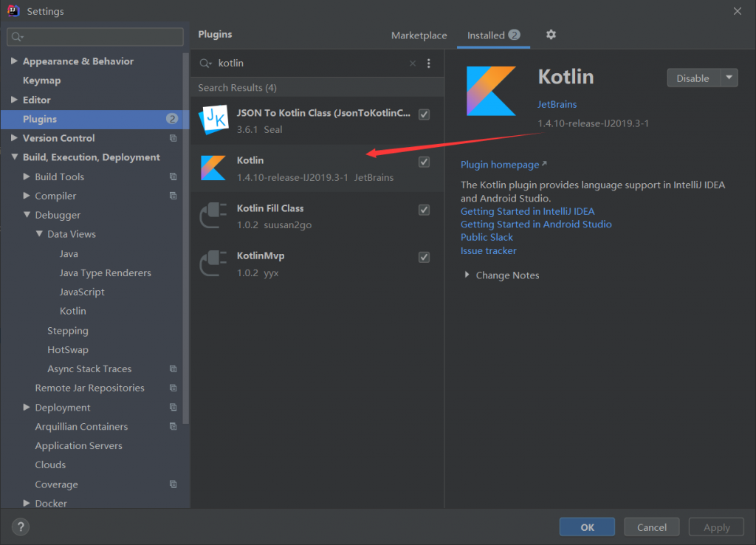756x545 pixels.
Task: Toggle the JSON To Kotlin Class checkbox
Action: 424,114
